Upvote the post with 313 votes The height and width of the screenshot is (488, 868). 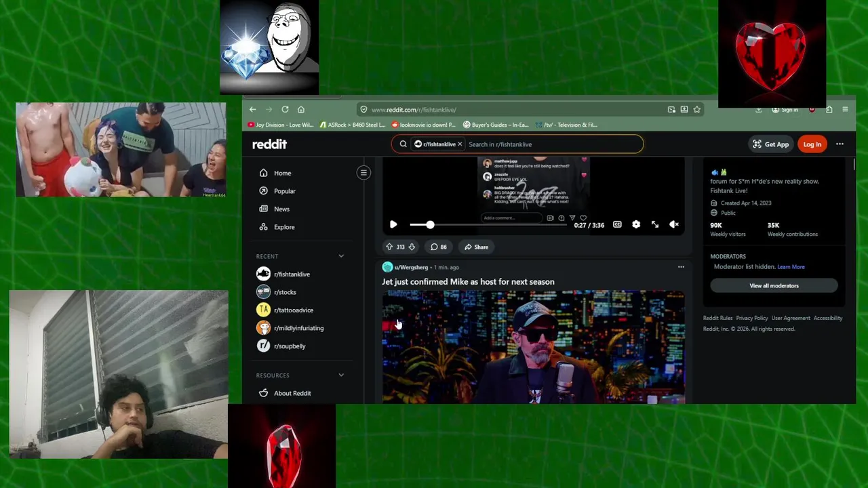389,247
